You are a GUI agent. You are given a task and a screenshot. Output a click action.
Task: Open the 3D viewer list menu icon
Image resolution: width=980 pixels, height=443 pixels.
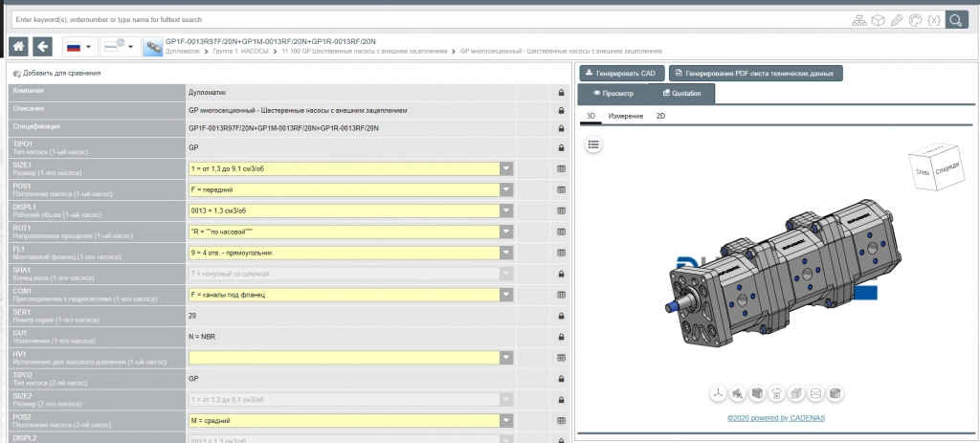tap(593, 144)
